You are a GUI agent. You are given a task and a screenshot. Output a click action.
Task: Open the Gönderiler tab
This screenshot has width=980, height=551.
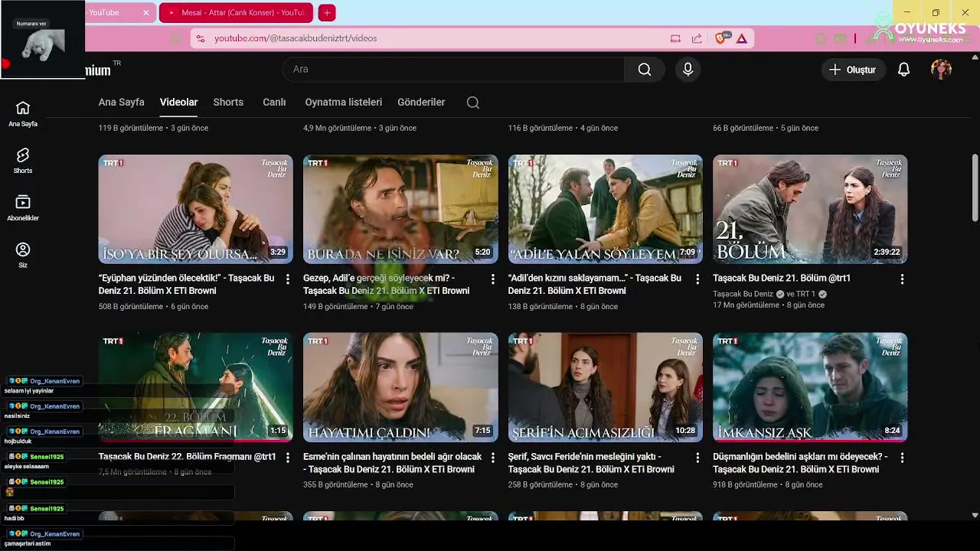(421, 103)
